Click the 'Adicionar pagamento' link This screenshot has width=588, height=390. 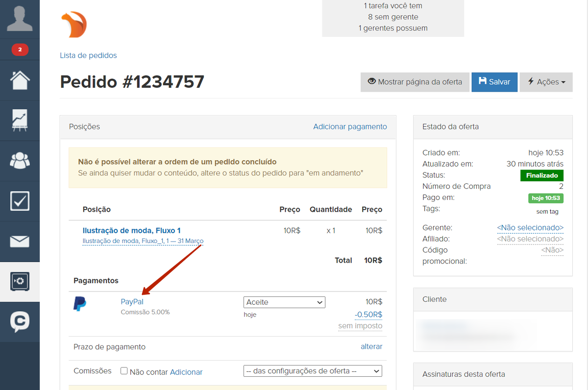[x=350, y=127]
